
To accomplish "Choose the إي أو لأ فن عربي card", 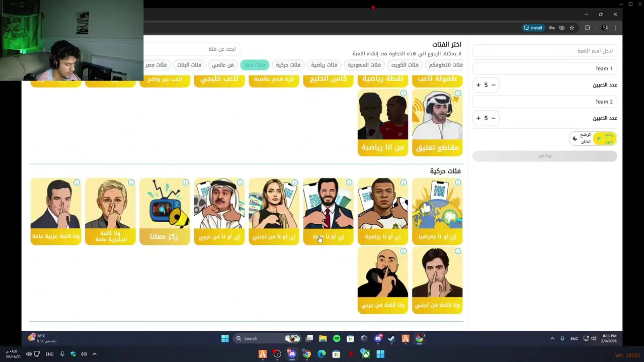I will tap(219, 212).
